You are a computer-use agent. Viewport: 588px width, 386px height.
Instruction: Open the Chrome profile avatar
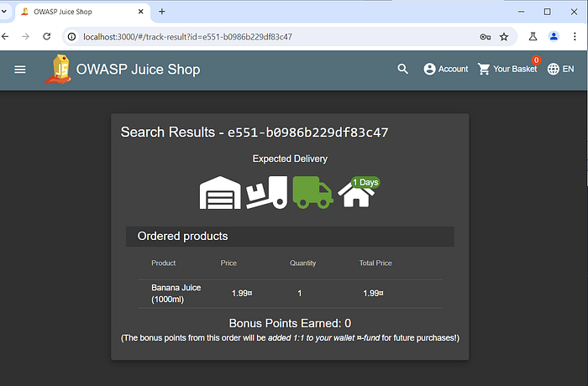tap(554, 36)
